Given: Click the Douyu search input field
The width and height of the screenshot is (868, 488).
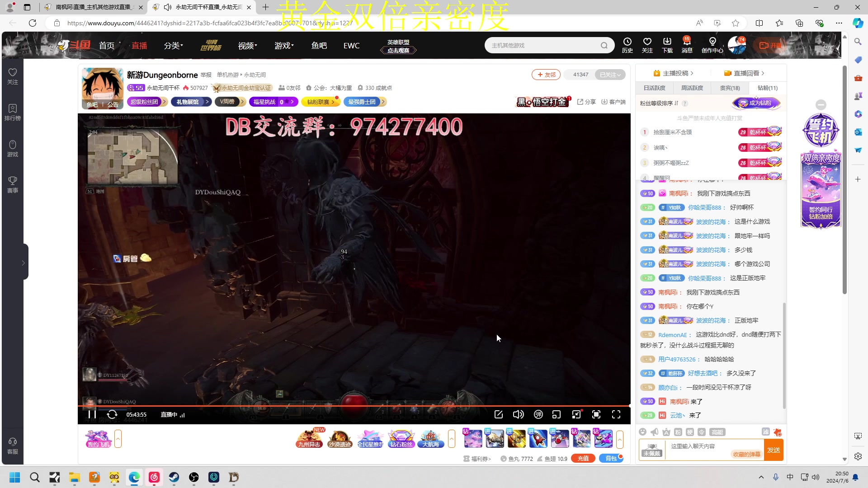Looking at the screenshot, I should tap(542, 45).
